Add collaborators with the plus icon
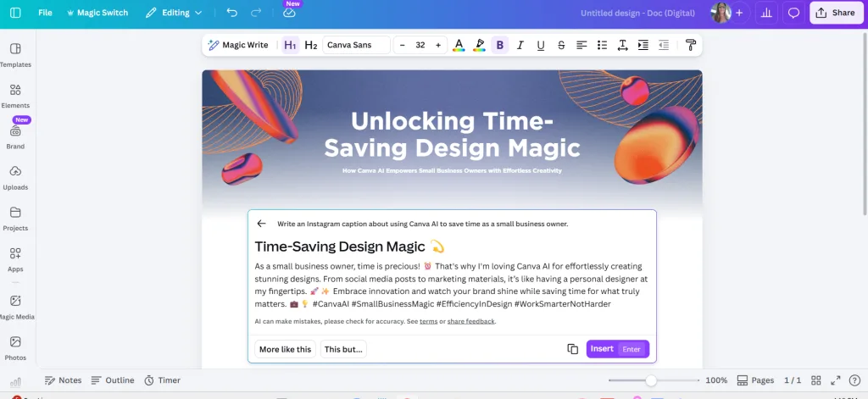868x399 pixels. click(739, 13)
